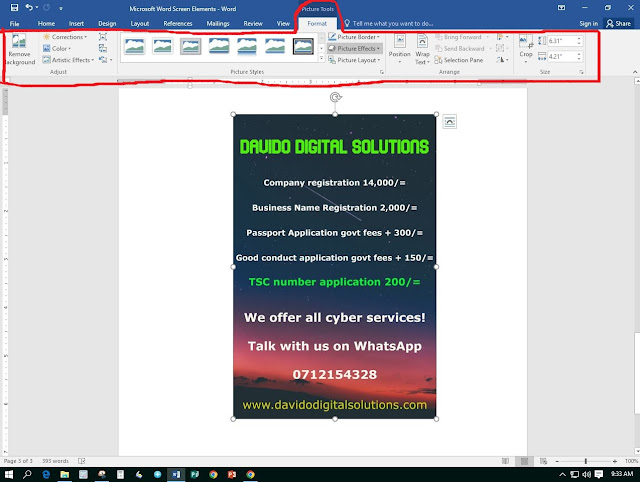
Task: Click the Undo icon in Quick Access Toolbar
Action: (x=29, y=8)
